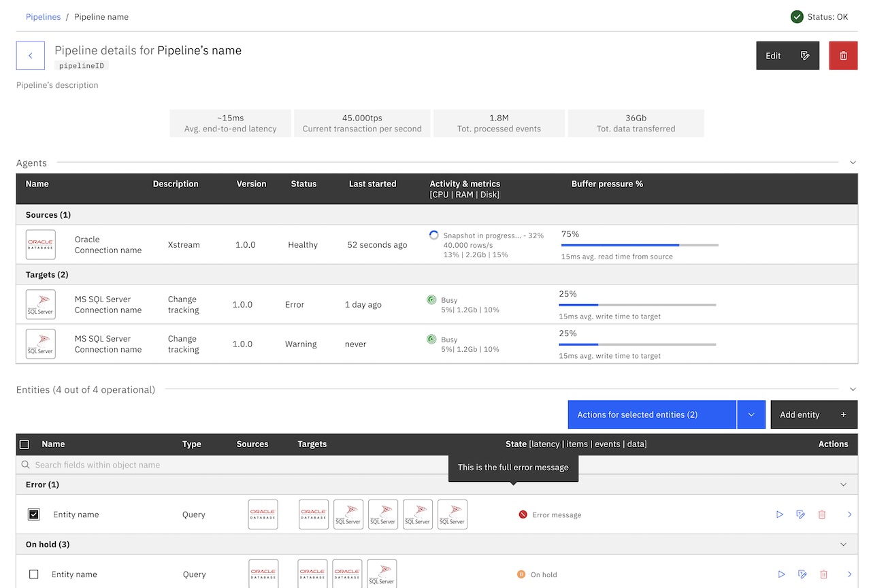This screenshot has height=588, width=871.
Task: Collapse the Error (1) group
Action: pyautogui.click(x=844, y=485)
